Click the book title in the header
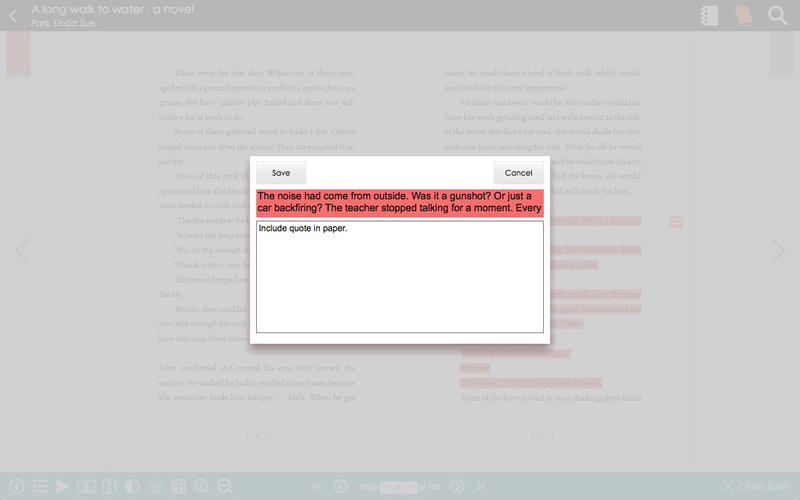Screen dimensions: 800x500 (113, 10)
